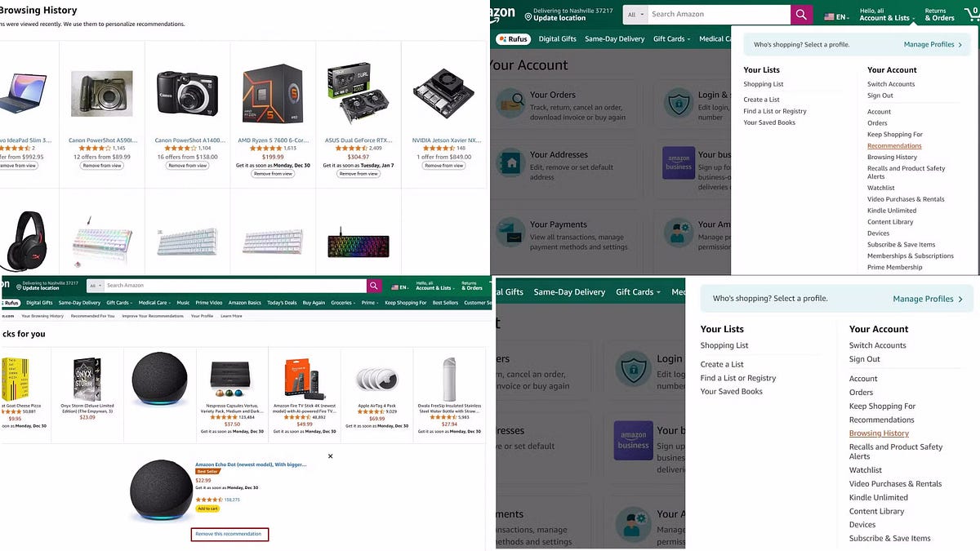Click the Best Seller badge on Echo Dot
980x551 pixels.
point(207,471)
